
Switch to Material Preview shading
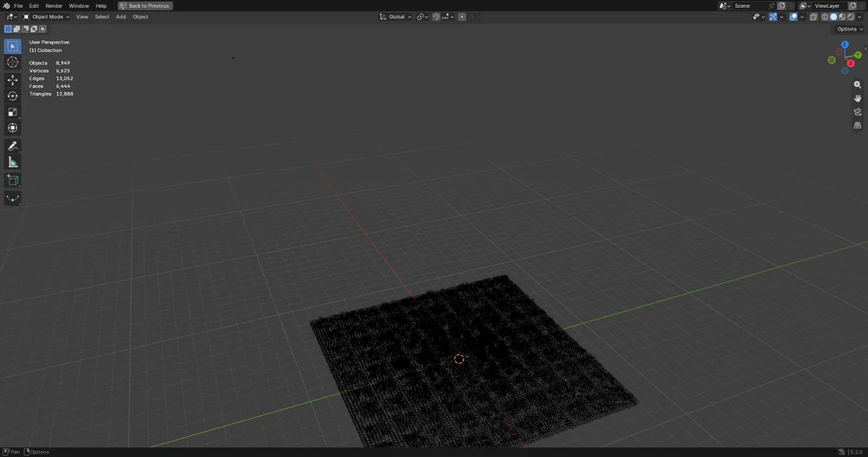point(842,17)
